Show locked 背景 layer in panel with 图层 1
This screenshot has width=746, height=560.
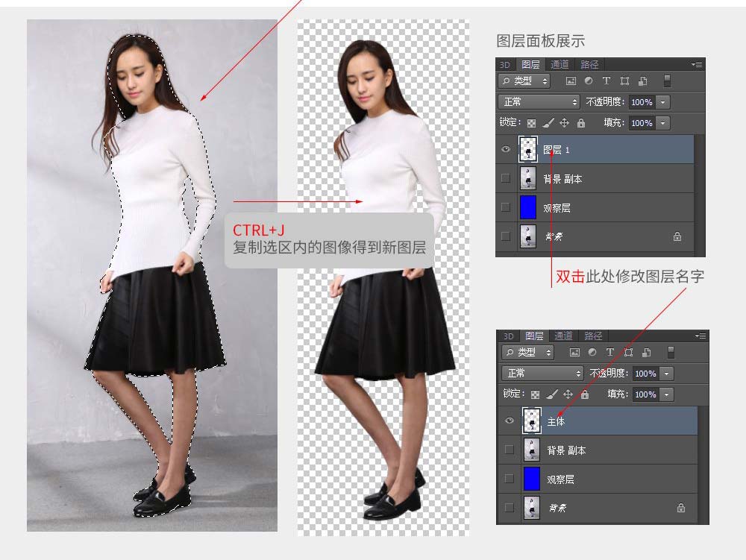(x=506, y=236)
